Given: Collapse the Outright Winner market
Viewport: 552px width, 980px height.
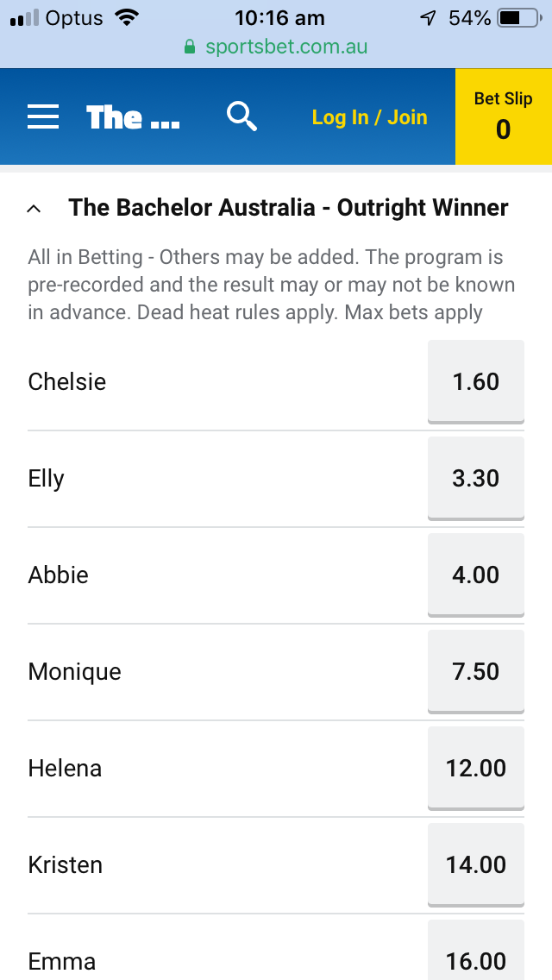Looking at the screenshot, I should click(x=34, y=209).
